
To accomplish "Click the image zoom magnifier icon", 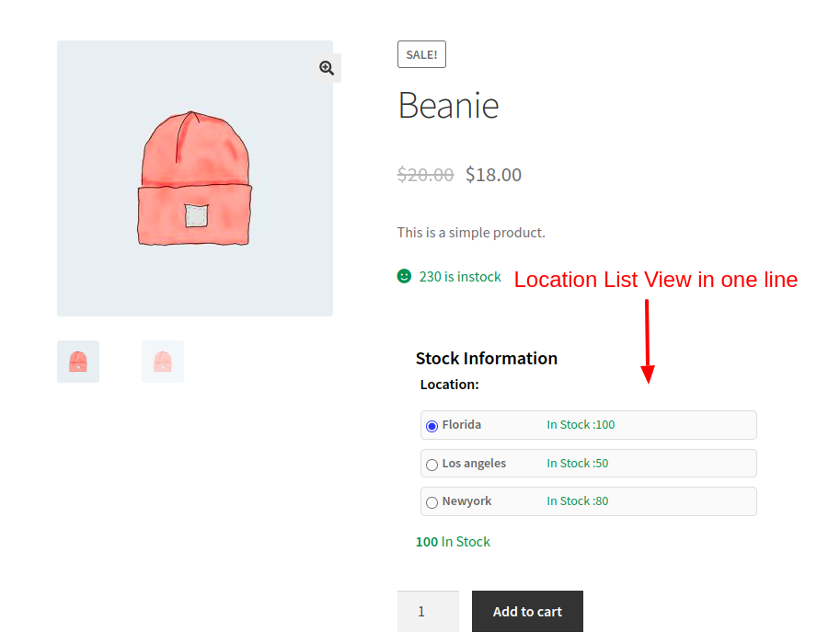I will click(326, 68).
